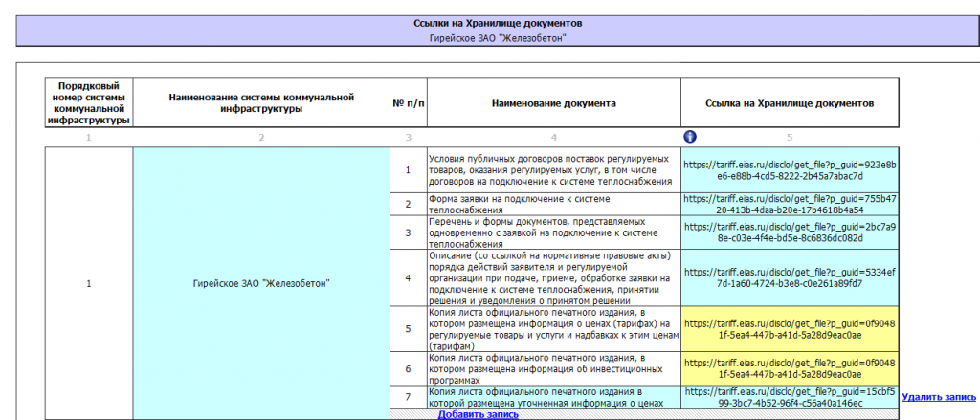980x420 pixels.
Task: Click document name 'Форма заявки на подключение'
Action: [x=554, y=205]
